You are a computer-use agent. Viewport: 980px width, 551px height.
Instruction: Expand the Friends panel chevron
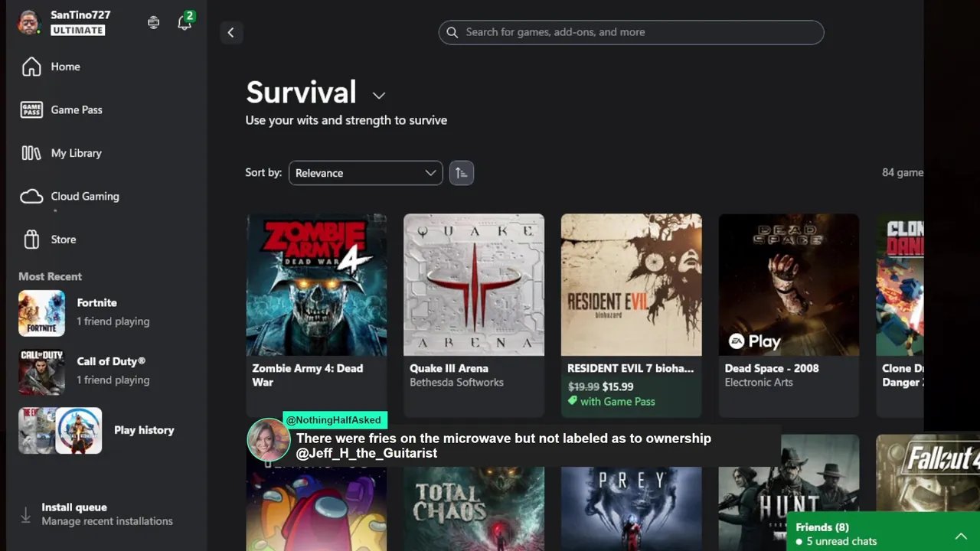pos(961,536)
